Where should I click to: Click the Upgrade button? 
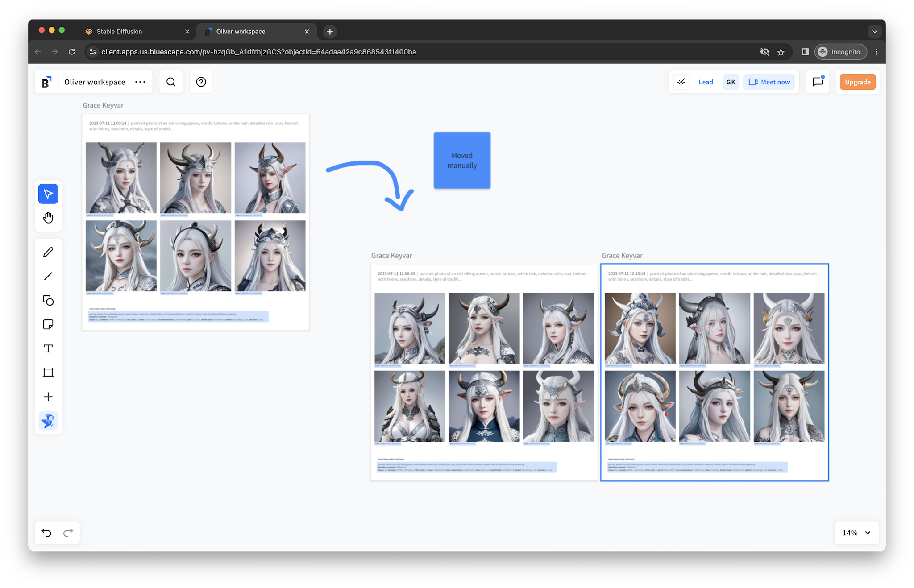click(857, 82)
